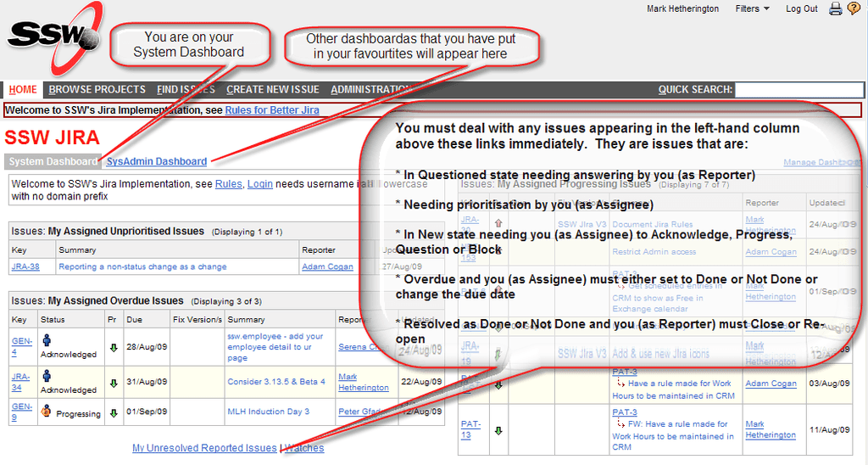Select the System Dashboard tab
Viewport: 868px width, 465px height.
pyautogui.click(x=53, y=161)
